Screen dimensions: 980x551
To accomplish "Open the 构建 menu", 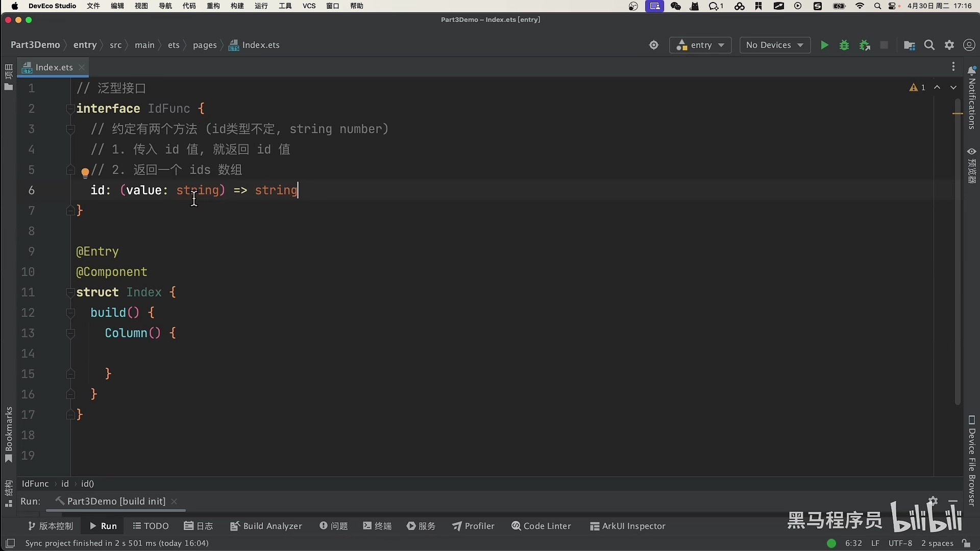I will pyautogui.click(x=237, y=6).
